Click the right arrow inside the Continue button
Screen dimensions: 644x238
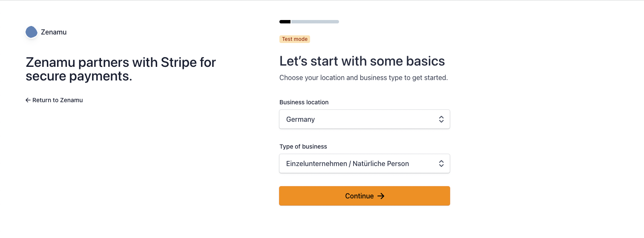pyautogui.click(x=381, y=196)
